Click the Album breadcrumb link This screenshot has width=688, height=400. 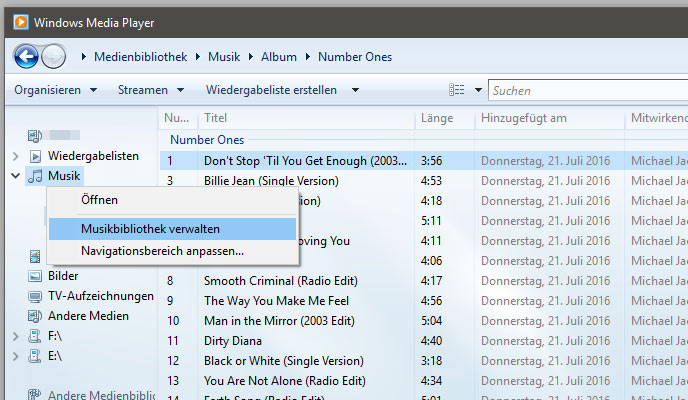pos(279,57)
